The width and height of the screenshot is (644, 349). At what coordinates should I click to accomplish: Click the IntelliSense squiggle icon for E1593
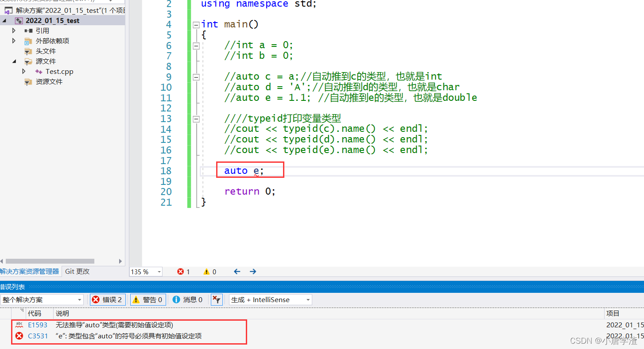point(19,325)
